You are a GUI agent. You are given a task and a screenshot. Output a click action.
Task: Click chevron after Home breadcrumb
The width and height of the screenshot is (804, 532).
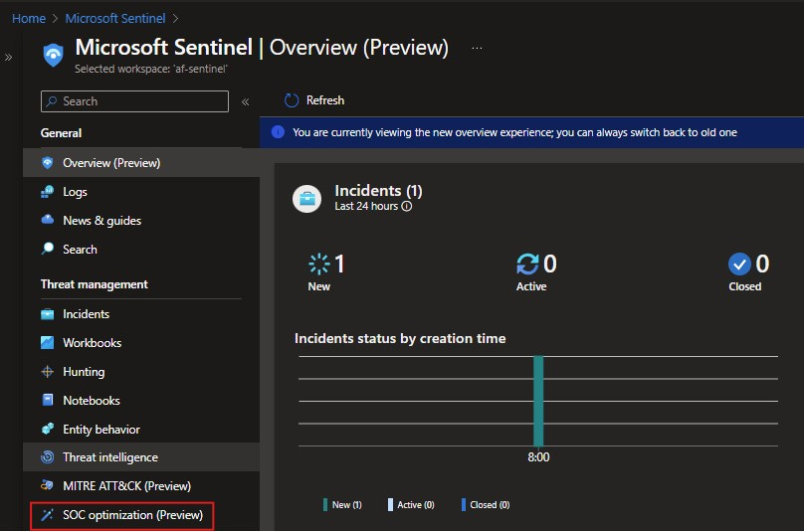tap(56, 19)
